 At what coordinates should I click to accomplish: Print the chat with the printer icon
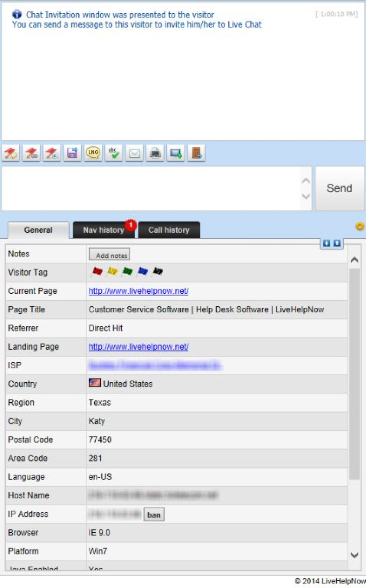click(155, 153)
